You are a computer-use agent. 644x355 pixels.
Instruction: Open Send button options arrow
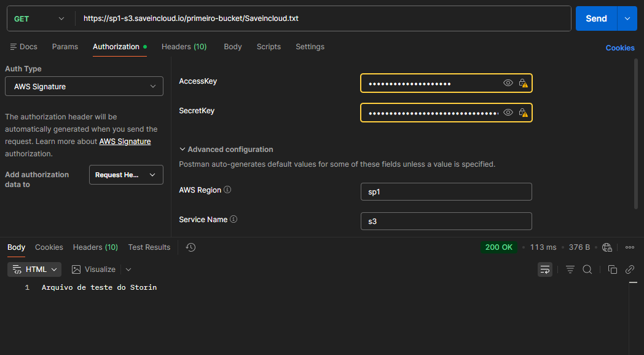point(627,18)
